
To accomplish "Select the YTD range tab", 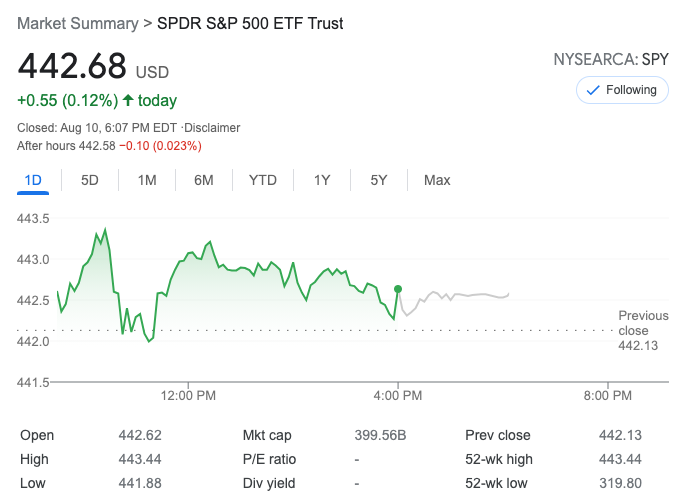I will (x=263, y=180).
